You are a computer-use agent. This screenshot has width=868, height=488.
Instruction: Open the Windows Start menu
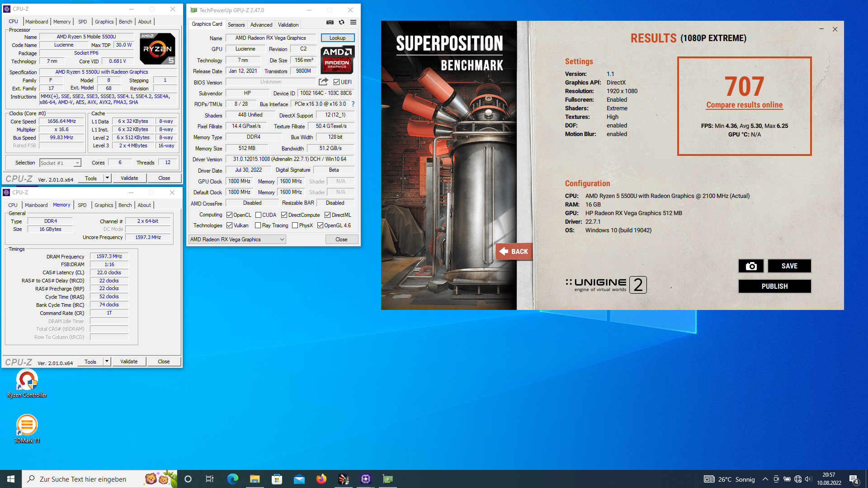pyautogui.click(x=11, y=479)
